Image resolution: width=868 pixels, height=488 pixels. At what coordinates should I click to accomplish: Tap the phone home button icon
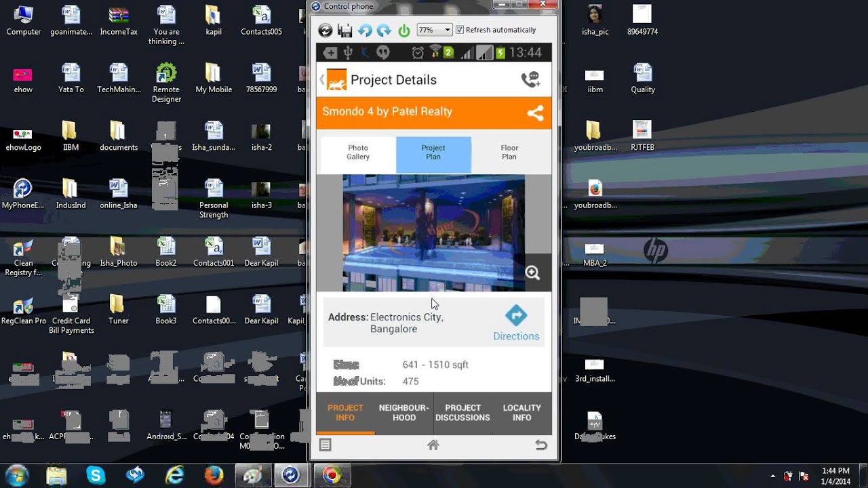[433, 445]
